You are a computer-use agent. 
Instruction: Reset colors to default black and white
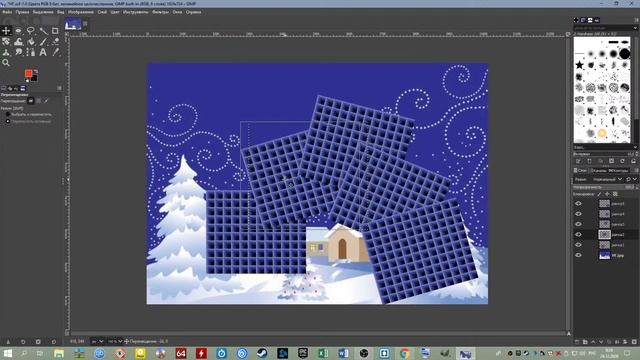pyautogui.click(x=27, y=80)
